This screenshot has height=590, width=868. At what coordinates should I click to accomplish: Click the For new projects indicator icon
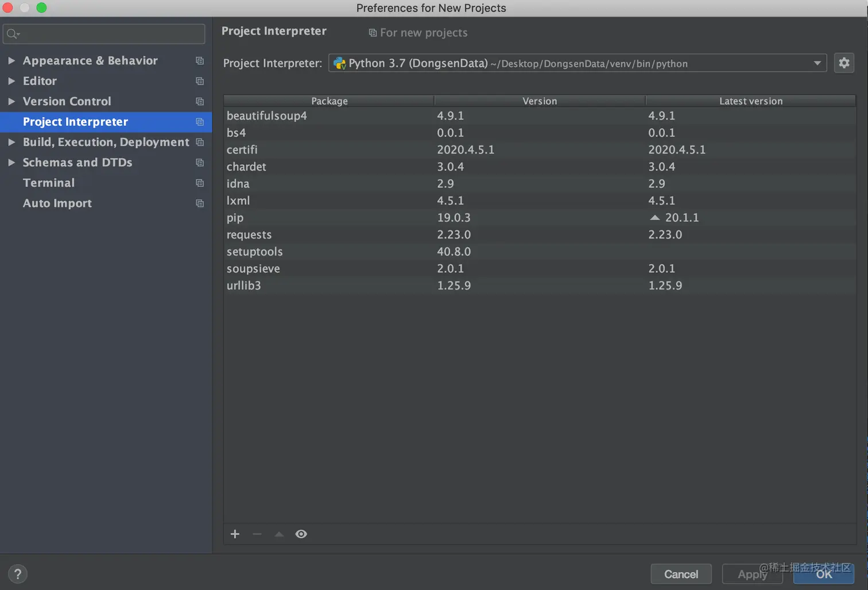click(373, 33)
